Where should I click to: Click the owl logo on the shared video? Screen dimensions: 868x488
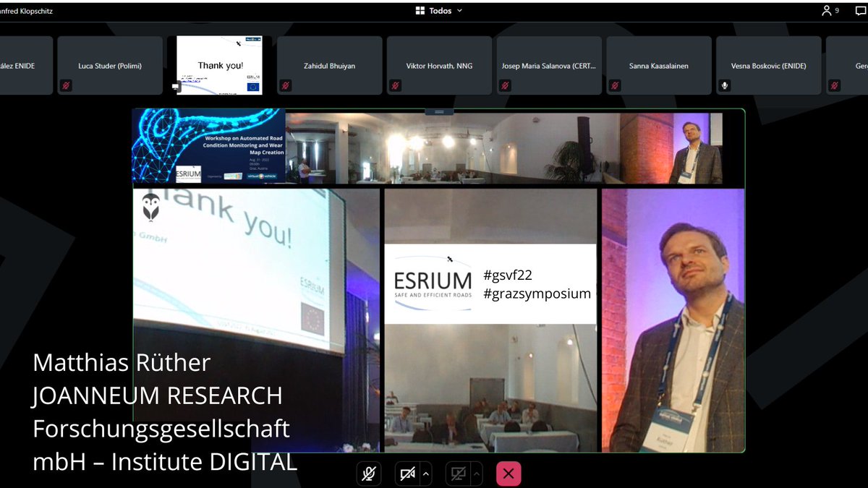(x=151, y=207)
